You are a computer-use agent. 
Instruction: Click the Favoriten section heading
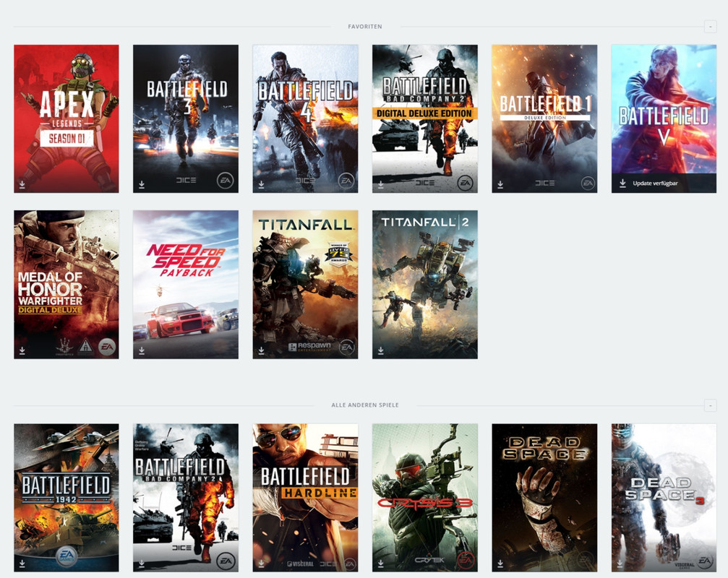pos(365,27)
